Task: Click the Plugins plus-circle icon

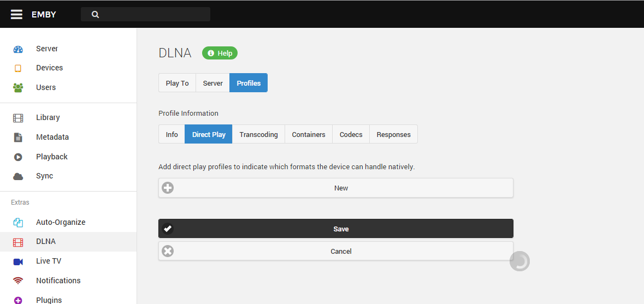Action: (x=18, y=301)
